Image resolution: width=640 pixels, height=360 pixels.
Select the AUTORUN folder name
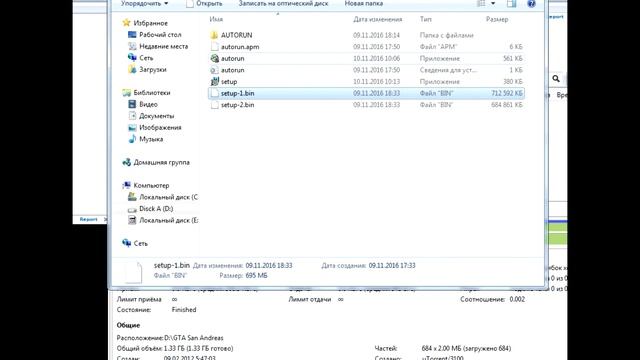[236, 35]
